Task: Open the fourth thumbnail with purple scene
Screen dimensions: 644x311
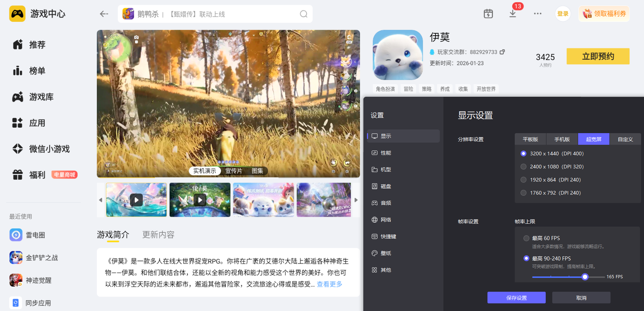Action: pyautogui.click(x=324, y=200)
